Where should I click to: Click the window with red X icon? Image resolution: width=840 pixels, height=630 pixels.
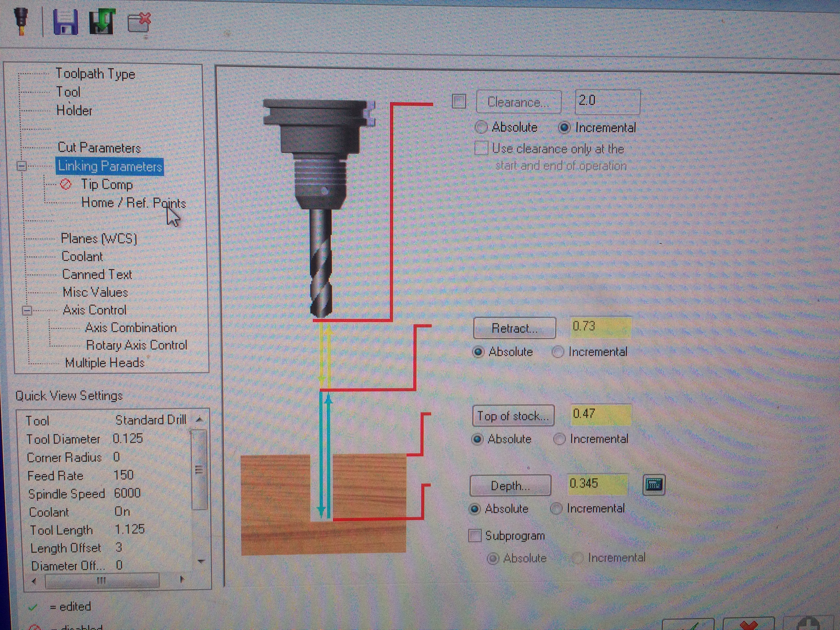(x=139, y=23)
